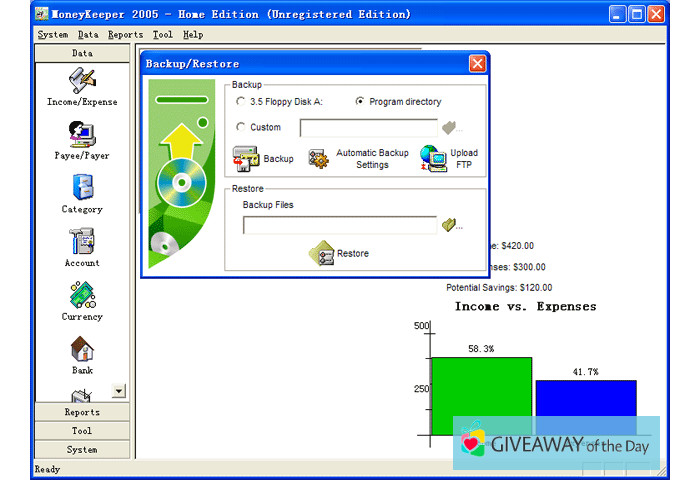Open the Currency sidebar icon
700x480 pixels.
[x=82, y=296]
